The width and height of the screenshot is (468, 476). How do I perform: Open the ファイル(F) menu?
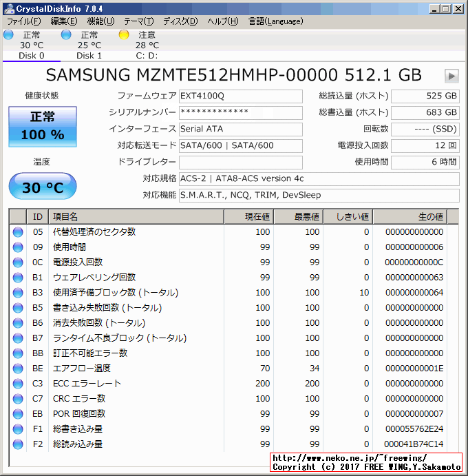(x=23, y=21)
